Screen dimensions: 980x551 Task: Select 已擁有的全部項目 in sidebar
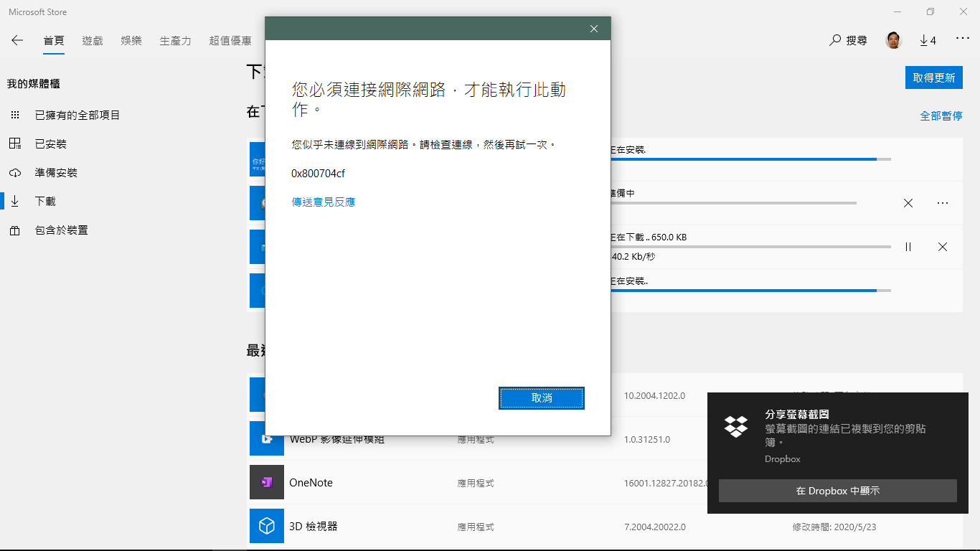point(77,115)
